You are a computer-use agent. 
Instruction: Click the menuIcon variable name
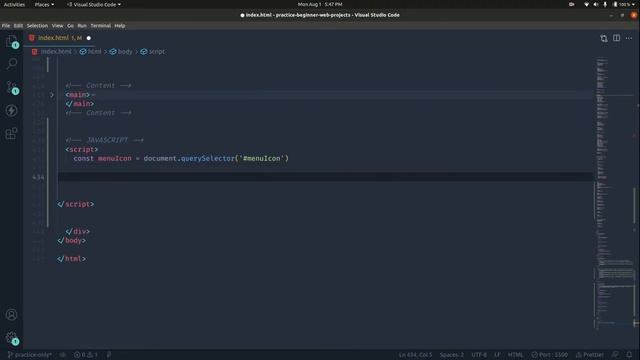[115, 158]
